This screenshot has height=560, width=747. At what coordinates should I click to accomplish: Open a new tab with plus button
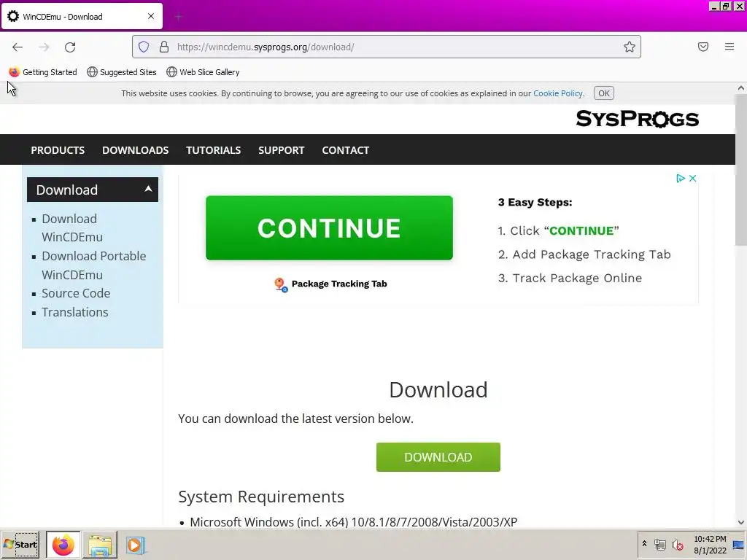(178, 17)
